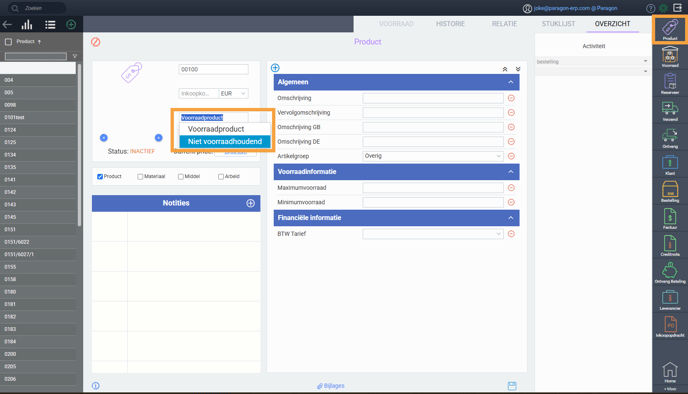Toggle the Product checkbox

coord(100,177)
